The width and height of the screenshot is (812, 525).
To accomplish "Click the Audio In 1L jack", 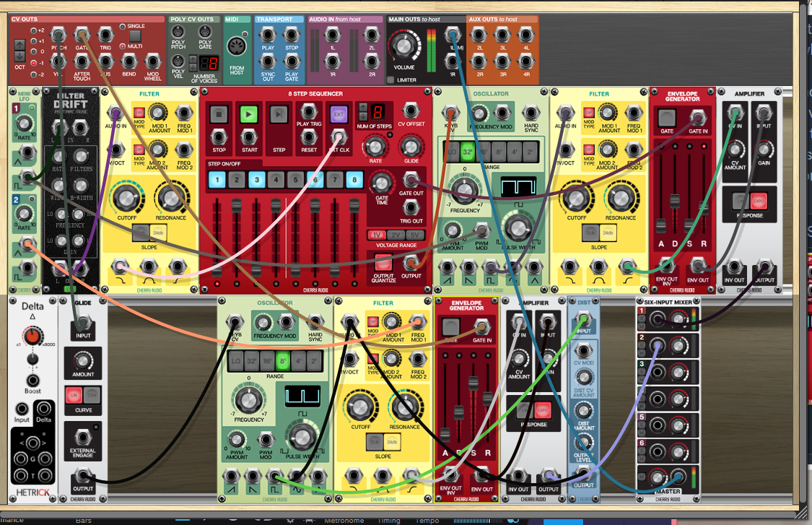I will [x=333, y=35].
